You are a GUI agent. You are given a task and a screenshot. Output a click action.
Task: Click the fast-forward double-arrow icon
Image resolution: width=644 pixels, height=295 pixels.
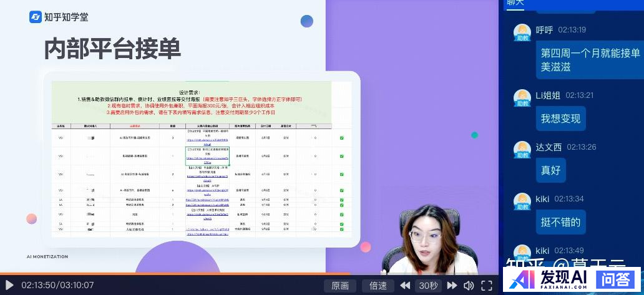(x=452, y=286)
